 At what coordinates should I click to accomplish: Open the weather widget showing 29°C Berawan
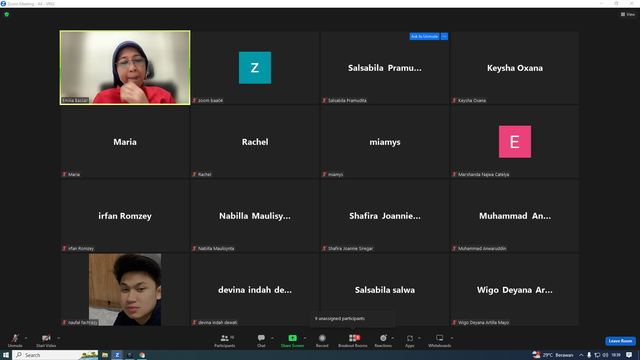click(x=553, y=355)
